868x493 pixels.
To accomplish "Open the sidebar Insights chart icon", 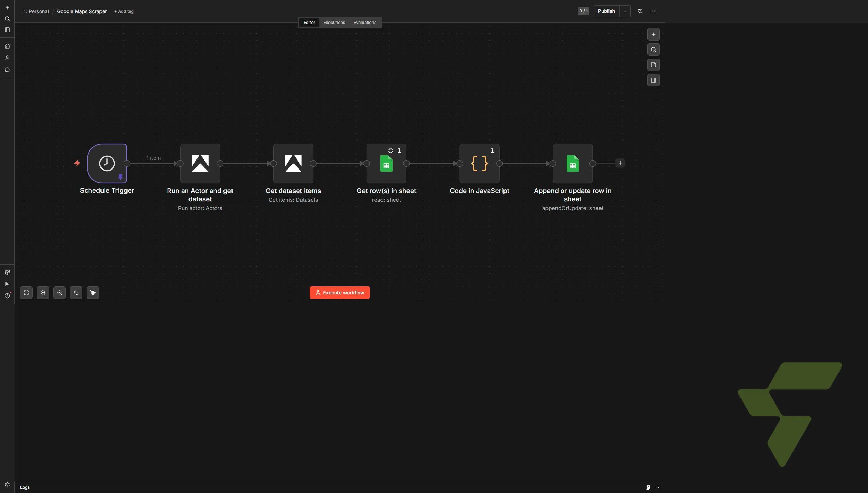I will click(7, 284).
